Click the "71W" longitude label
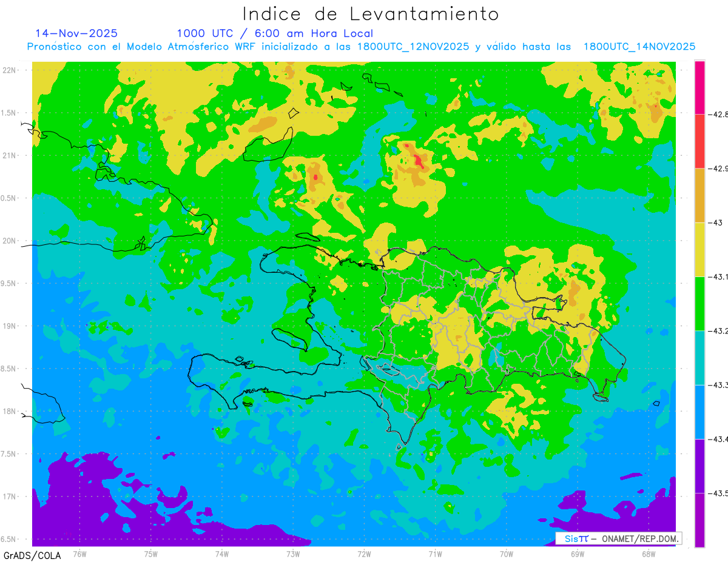This screenshot has width=728, height=562. 435,554
